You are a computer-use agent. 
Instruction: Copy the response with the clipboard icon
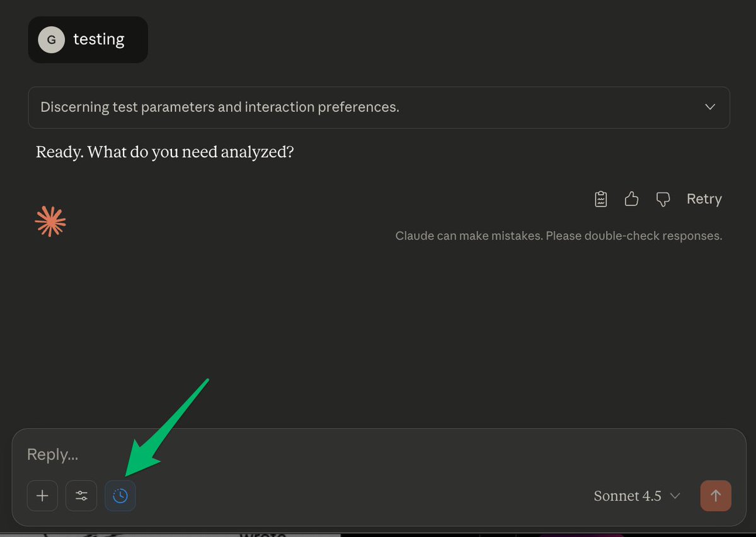point(601,199)
